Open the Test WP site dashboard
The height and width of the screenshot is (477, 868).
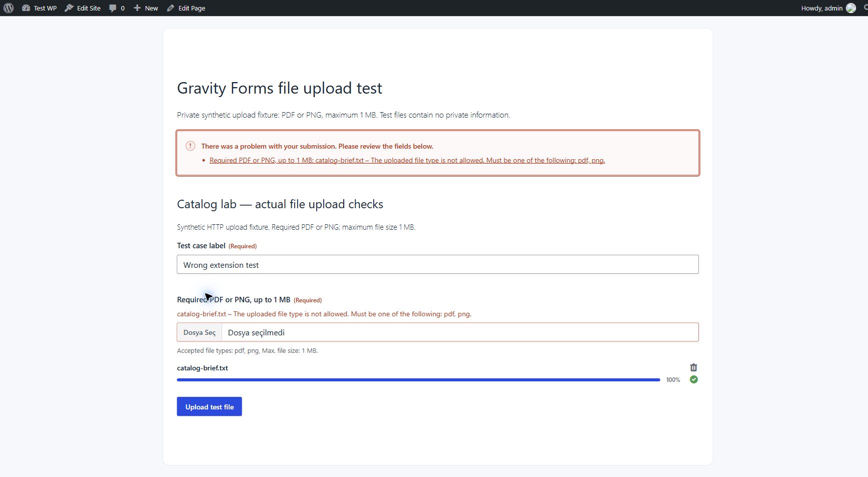click(39, 8)
